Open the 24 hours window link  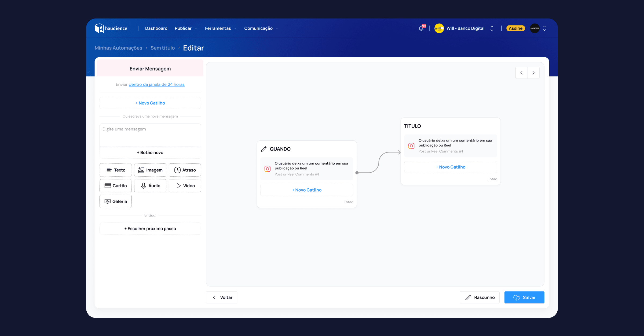tap(156, 84)
